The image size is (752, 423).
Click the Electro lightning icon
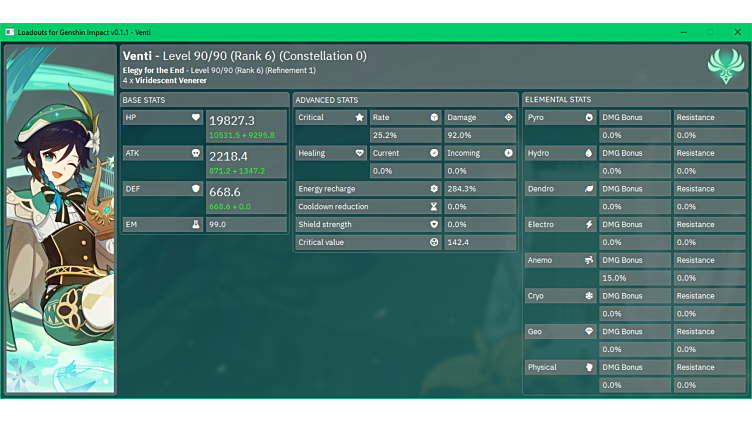pos(589,225)
